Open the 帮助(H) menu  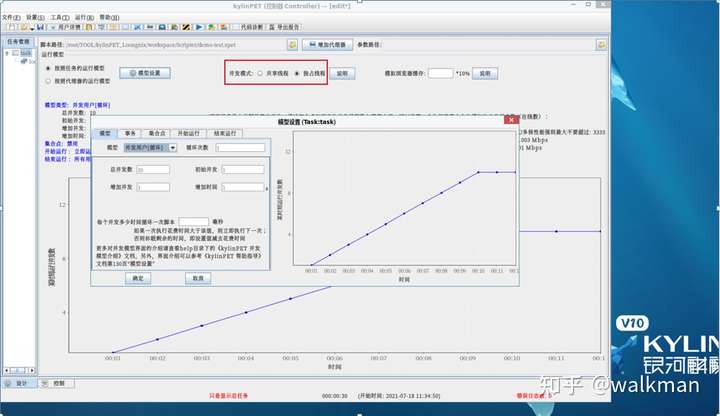109,17
